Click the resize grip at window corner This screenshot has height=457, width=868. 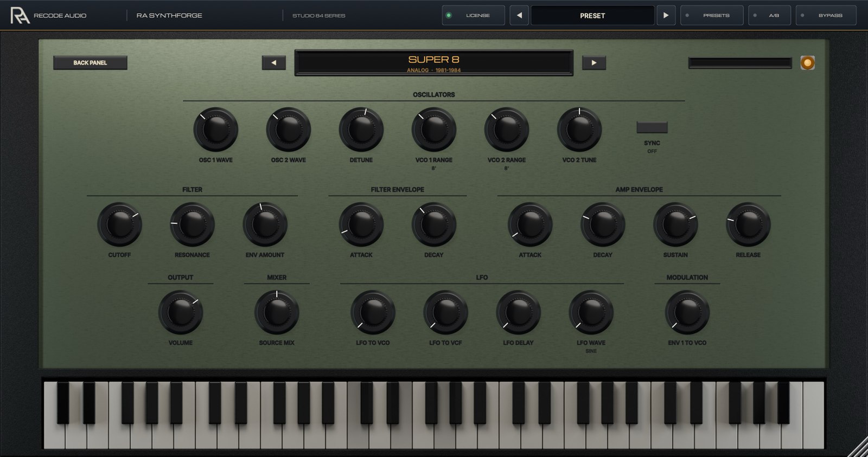(858, 448)
